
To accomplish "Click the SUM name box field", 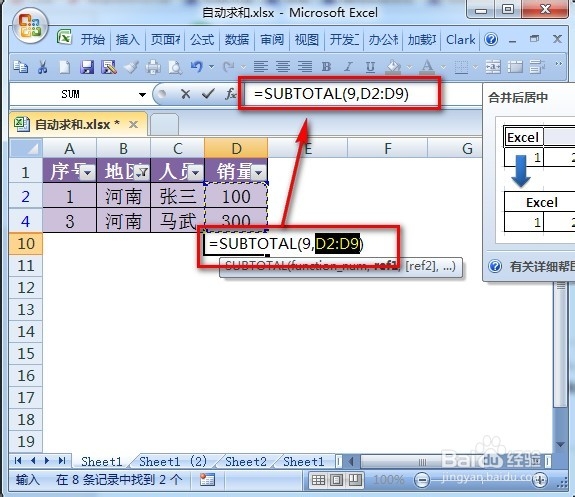I will pos(70,95).
